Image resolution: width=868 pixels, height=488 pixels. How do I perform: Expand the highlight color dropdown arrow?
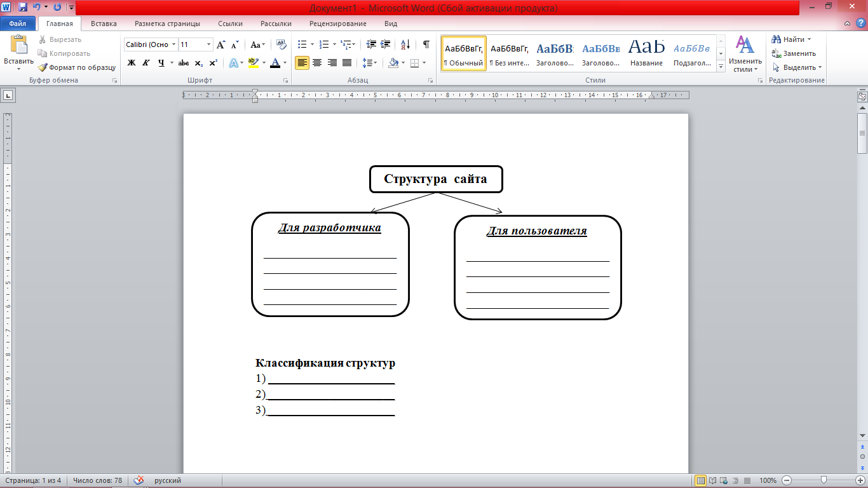[x=263, y=63]
